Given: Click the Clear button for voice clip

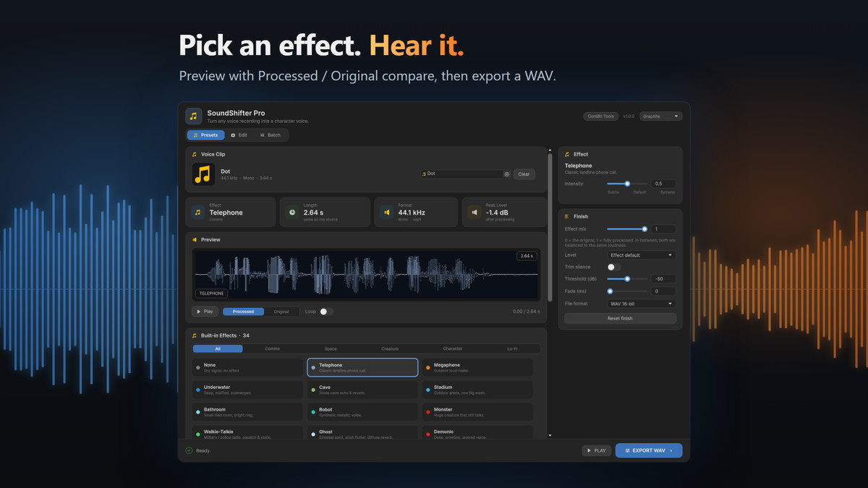Looking at the screenshot, I should pos(524,174).
